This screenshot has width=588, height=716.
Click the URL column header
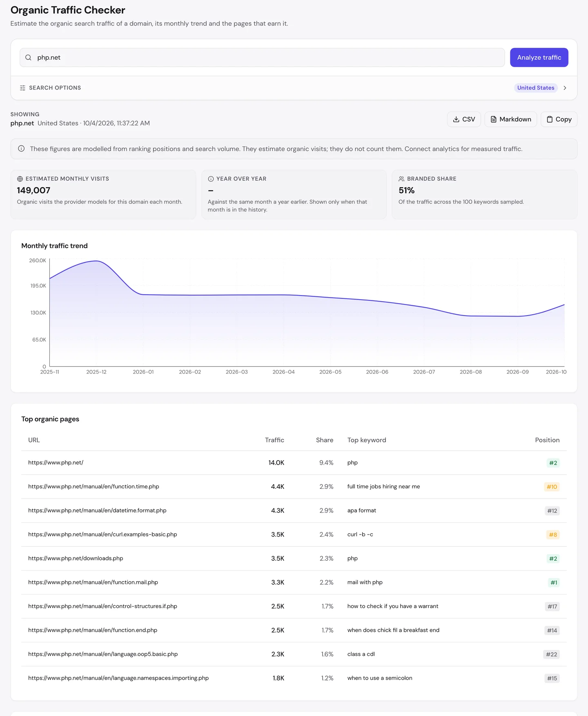click(x=34, y=440)
